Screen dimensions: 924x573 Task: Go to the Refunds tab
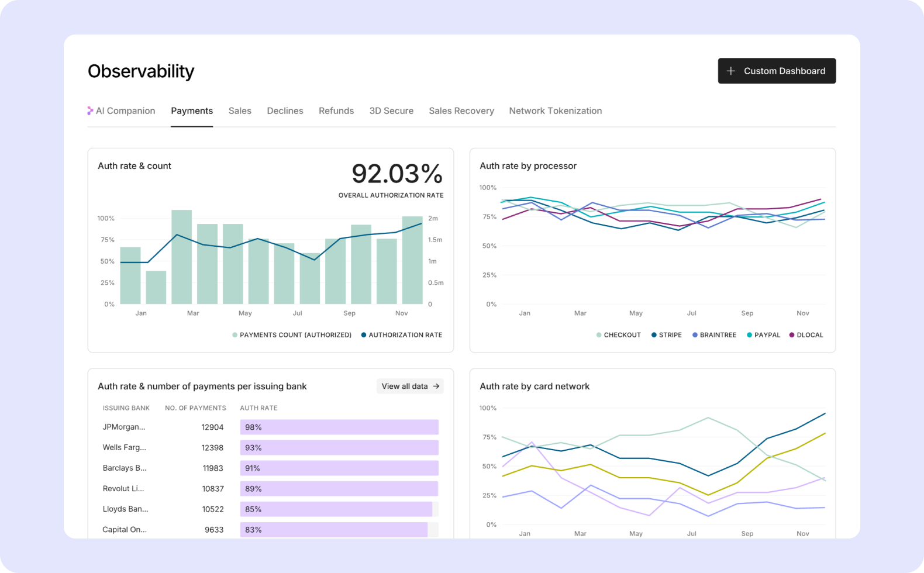click(336, 111)
